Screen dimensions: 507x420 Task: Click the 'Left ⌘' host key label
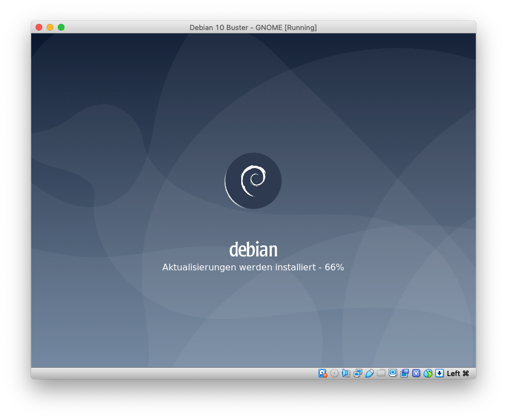click(458, 373)
